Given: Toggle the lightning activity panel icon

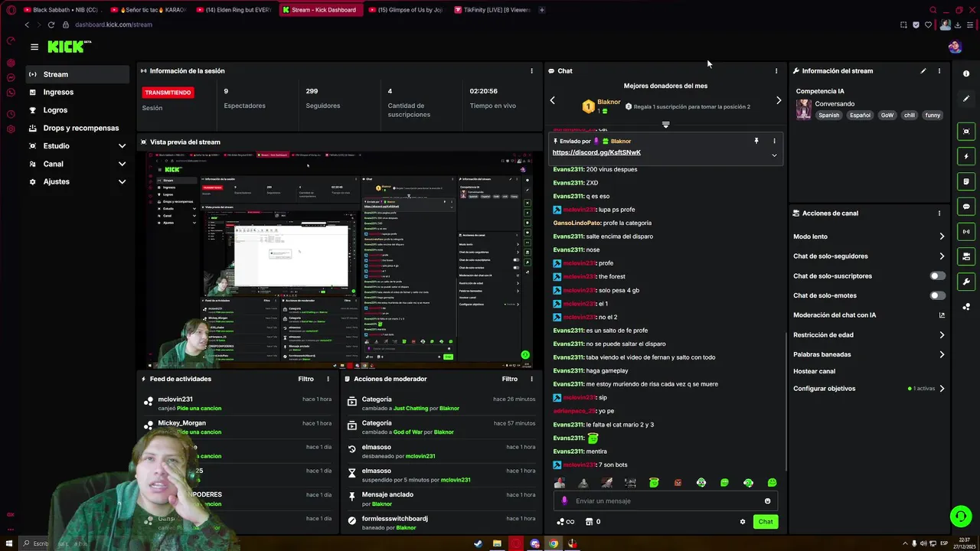Looking at the screenshot, I should coord(966,156).
